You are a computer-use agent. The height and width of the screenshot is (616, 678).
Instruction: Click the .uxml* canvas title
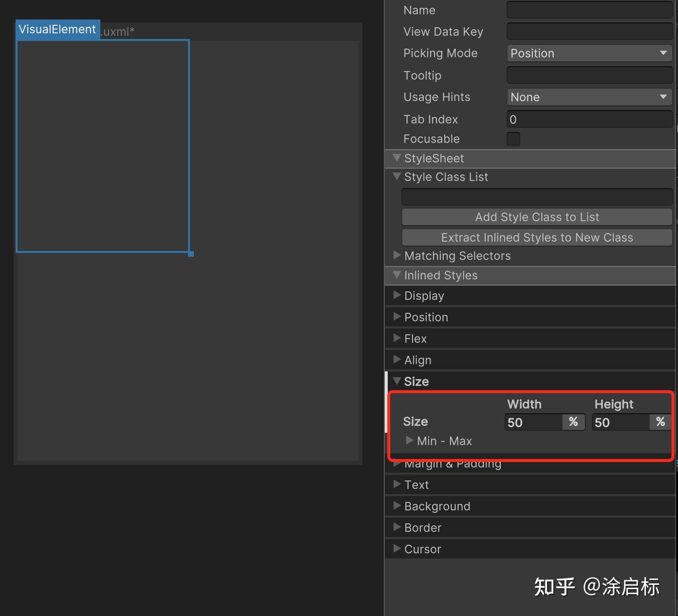tap(118, 32)
